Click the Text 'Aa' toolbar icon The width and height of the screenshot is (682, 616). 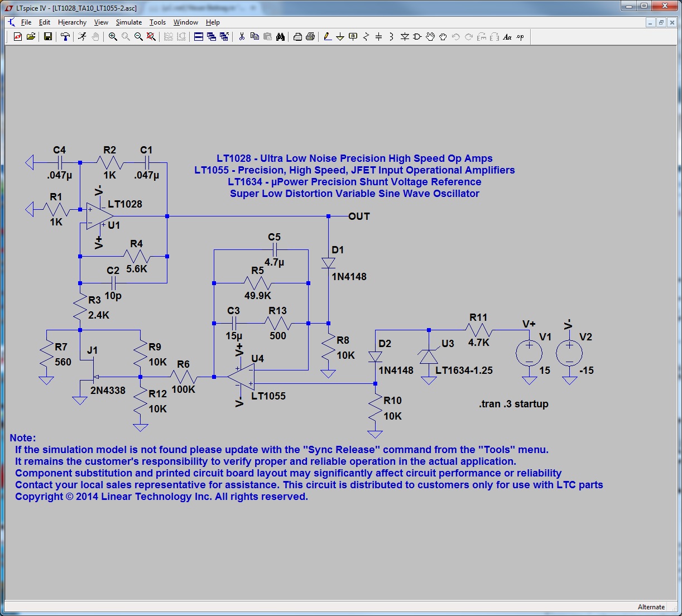pyautogui.click(x=507, y=37)
